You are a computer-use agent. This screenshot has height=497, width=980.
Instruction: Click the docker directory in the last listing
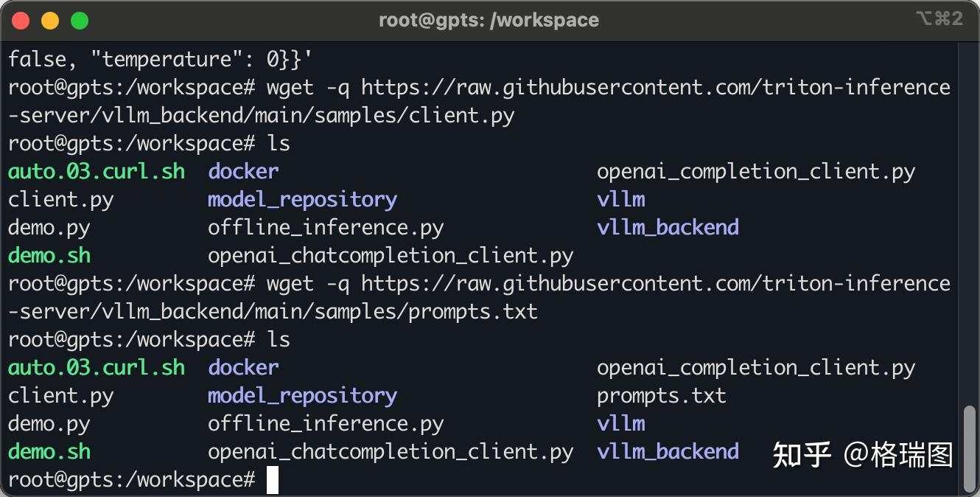click(243, 368)
